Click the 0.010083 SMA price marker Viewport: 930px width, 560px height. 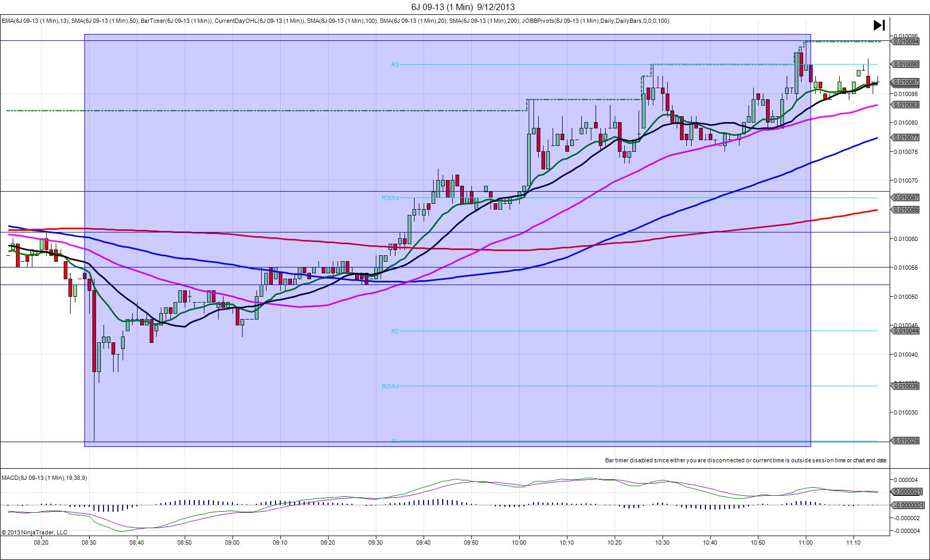coord(906,105)
